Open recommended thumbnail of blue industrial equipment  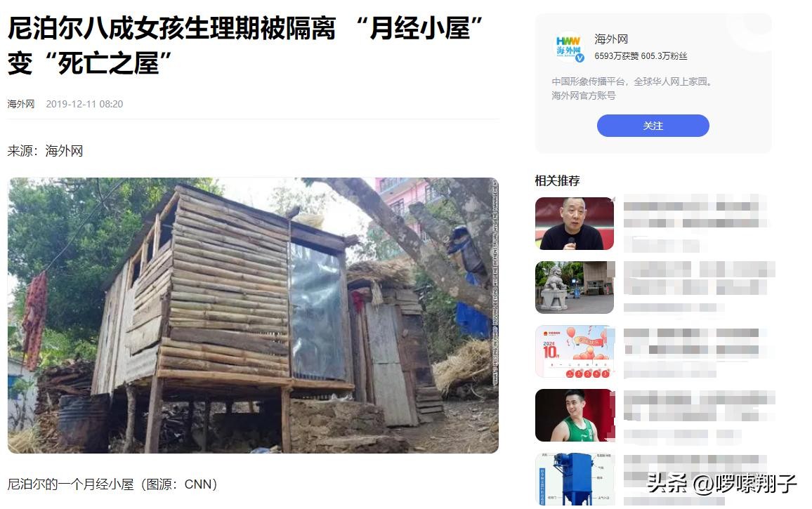click(575, 479)
